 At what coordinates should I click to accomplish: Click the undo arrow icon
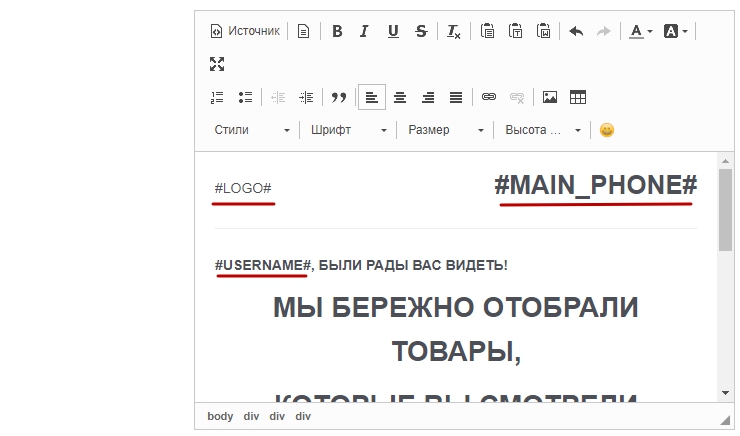point(576,31)
